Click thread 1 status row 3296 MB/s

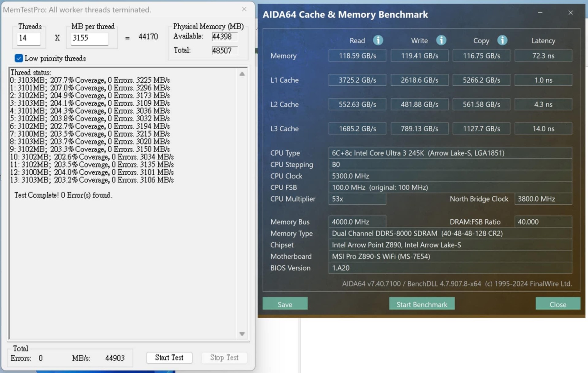click(x=90, y=88)
